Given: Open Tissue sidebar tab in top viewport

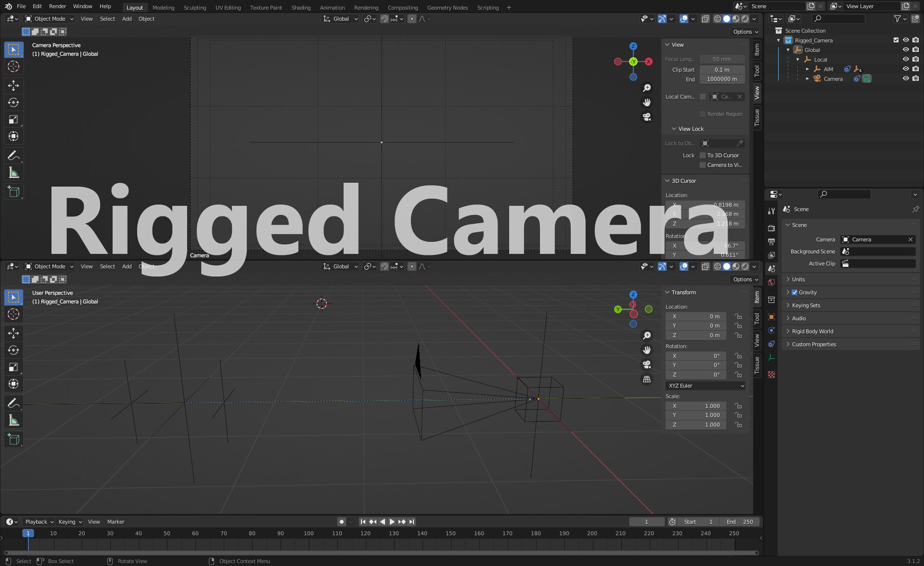Looking at the screenshot, I should tap(757, 118).
